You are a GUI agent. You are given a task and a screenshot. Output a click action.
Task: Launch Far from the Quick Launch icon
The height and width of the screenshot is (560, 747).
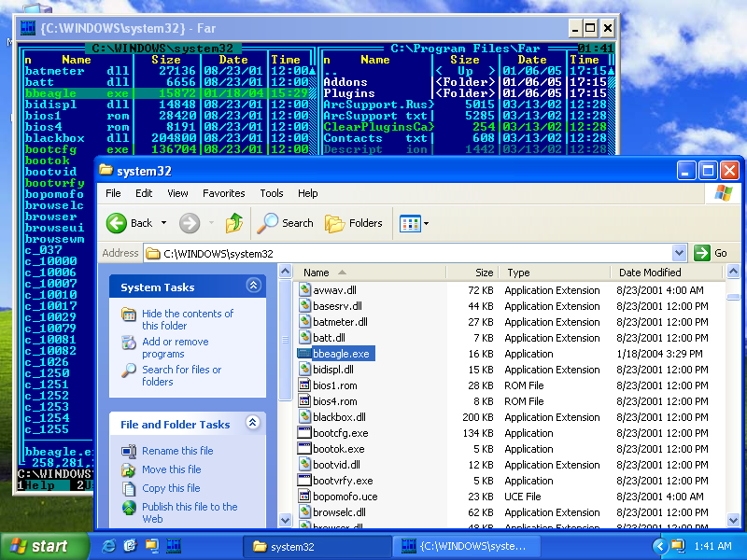(x=174, y=546)
